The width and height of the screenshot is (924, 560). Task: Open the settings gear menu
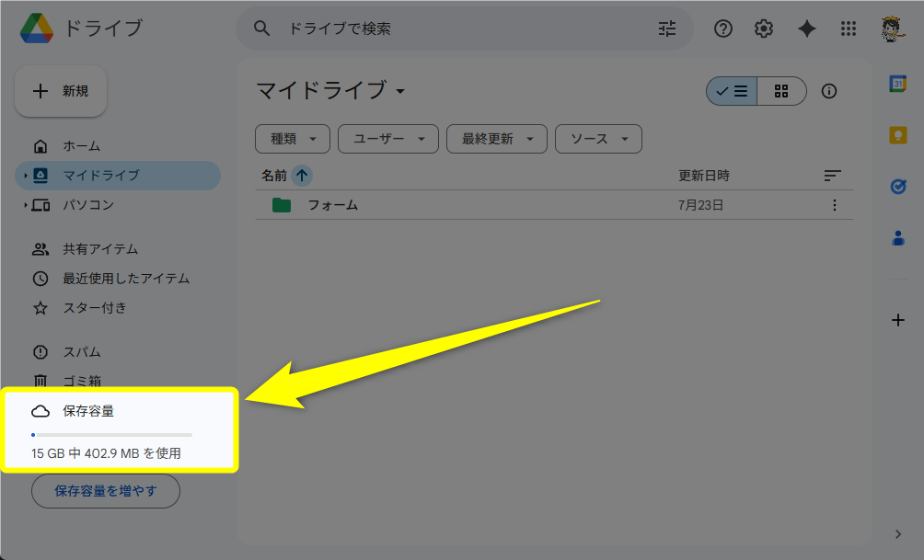coord(763,29)
